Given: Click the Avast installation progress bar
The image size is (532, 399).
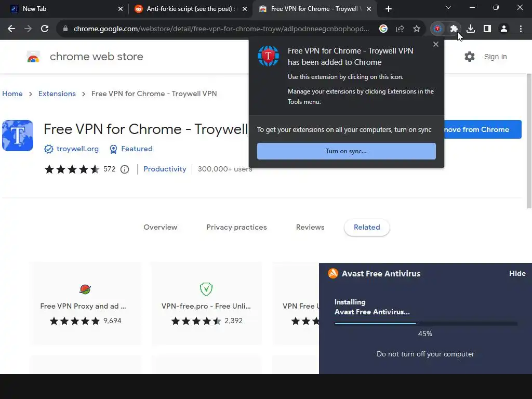Looking at the screenshot, I should coord(426,324).
